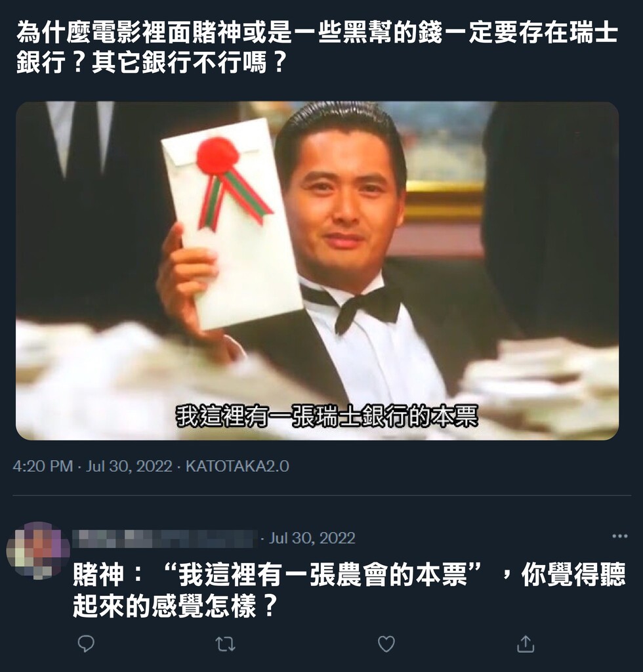Screen dimensions: 643x672
Task: Click the main tweet text about 瑞士銀行
Action: [317, 47]
